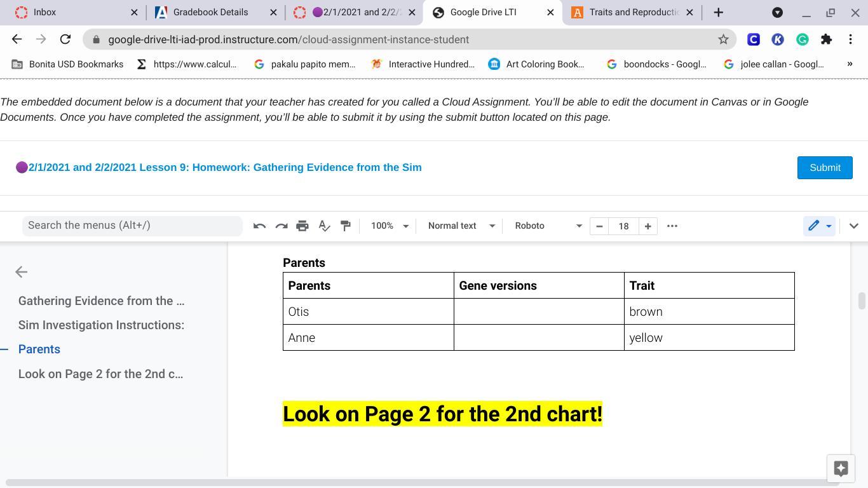This screenshot has height=488, width=868.
Task: Close the Inbox tab
Action: click(x=134, y=12)
